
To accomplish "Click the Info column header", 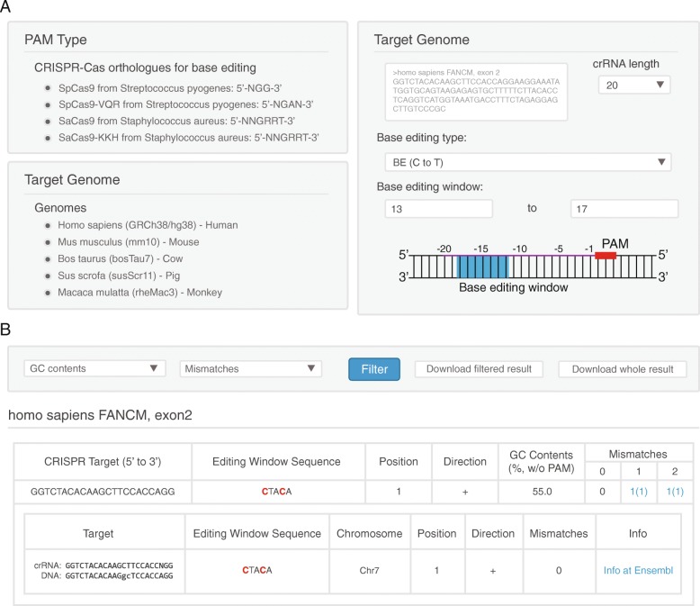I will [x=638, y=534].
